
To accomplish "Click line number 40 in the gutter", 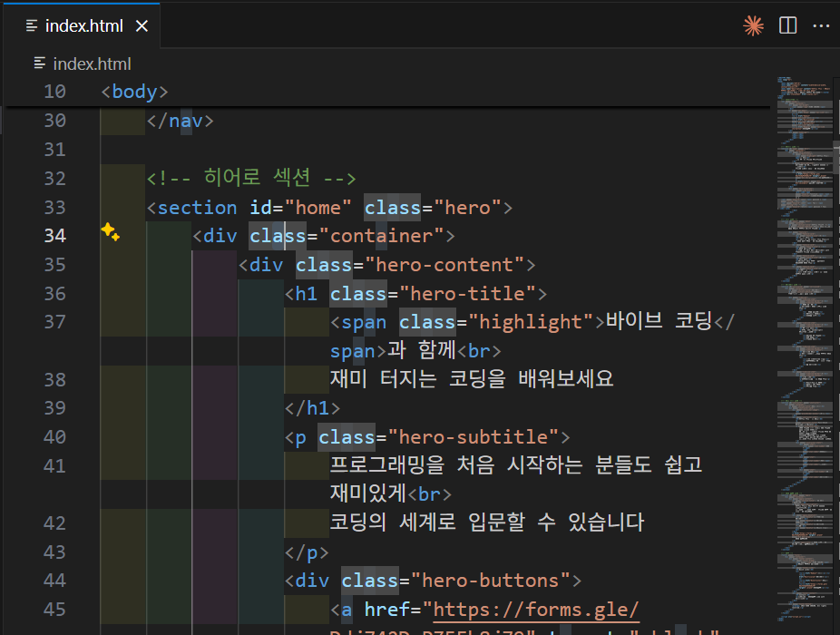I will [x=55, y=437].
